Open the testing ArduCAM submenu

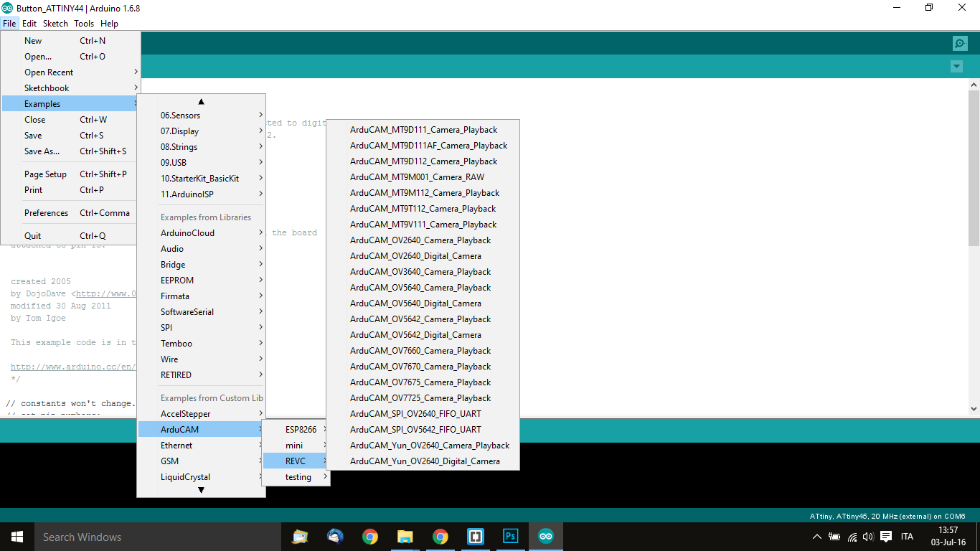coord(296,477)
